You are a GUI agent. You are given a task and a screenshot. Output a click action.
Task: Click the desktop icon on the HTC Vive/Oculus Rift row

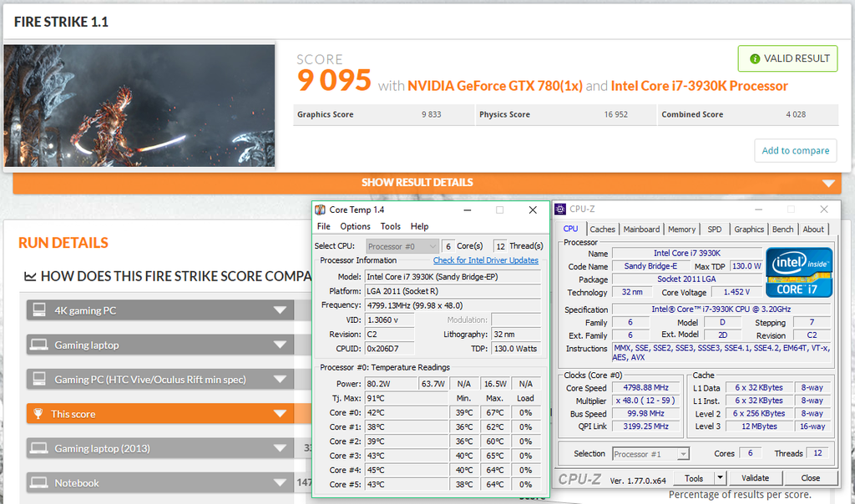39,379
